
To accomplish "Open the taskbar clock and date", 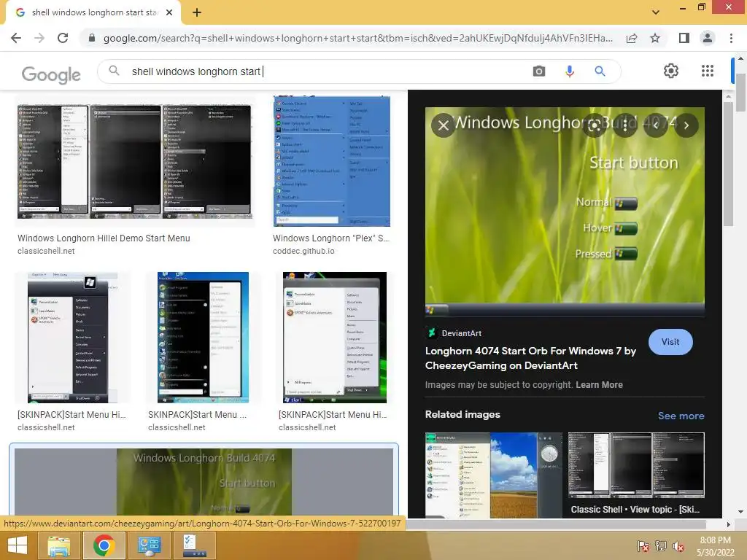I will [x=715, y=546].
